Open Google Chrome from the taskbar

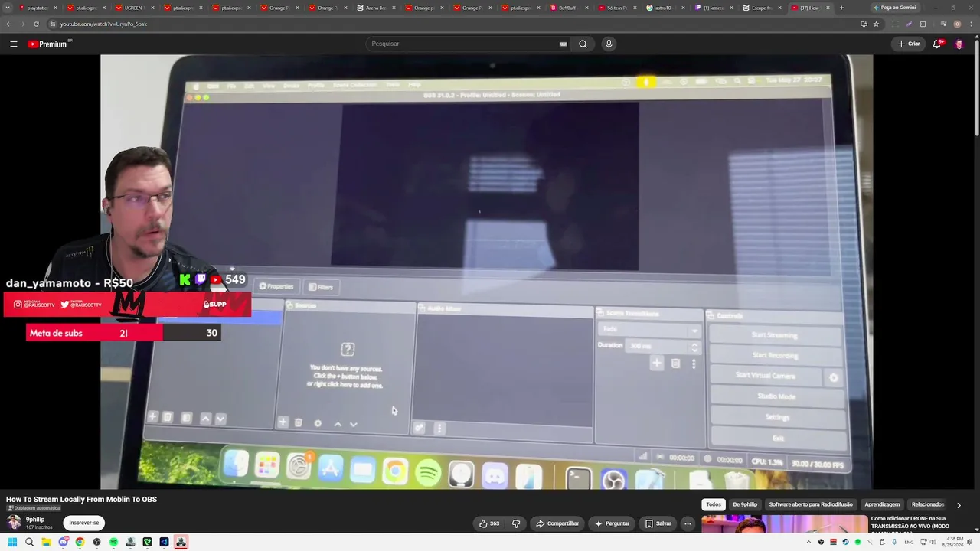coord(80,542)
